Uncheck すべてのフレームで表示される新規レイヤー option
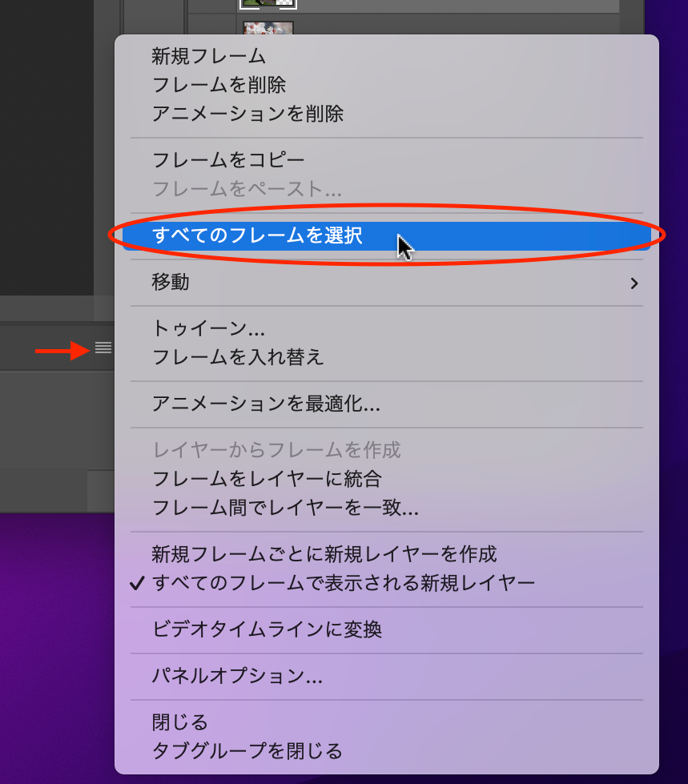The image size is (688, 784). [x=387, y=583]
